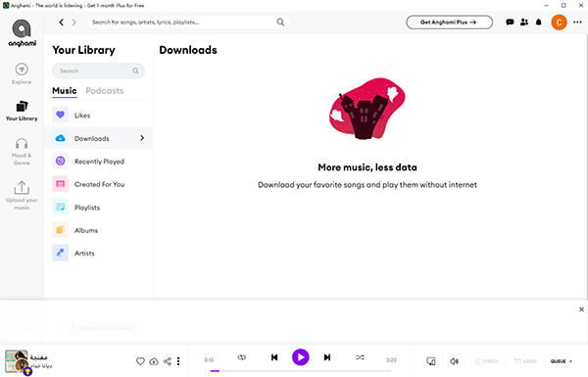
Task: Open Your Library from the sidebar
Action: click(22, 111)
